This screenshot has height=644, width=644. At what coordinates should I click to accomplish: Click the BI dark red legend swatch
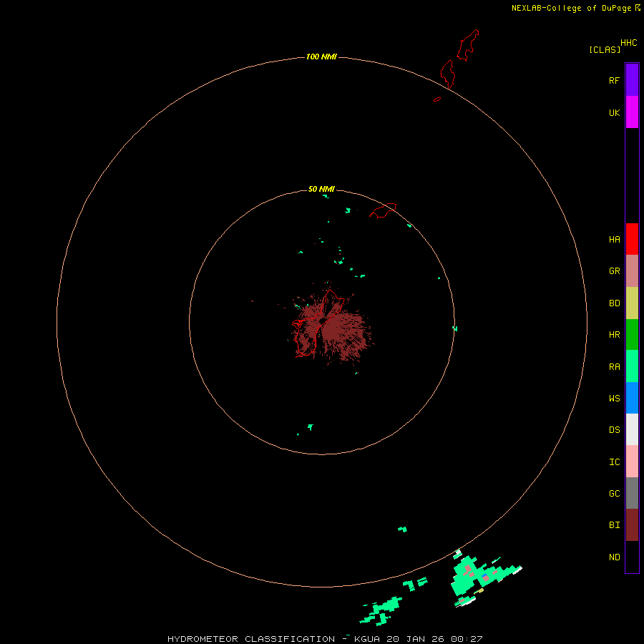[x=632, y=525]
